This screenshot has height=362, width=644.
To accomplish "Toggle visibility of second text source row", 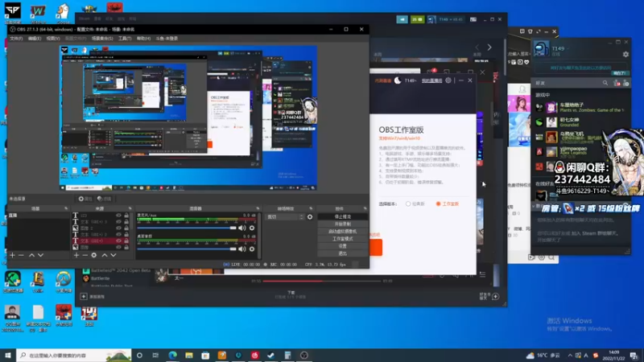I will click(x=118, y=222).
